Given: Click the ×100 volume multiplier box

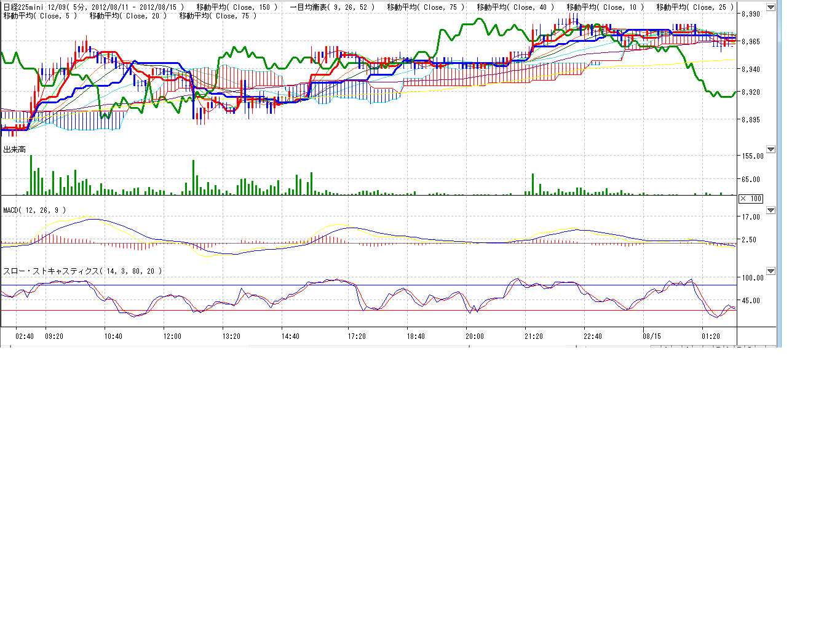Looking at the screenshot, I should 751,199.
